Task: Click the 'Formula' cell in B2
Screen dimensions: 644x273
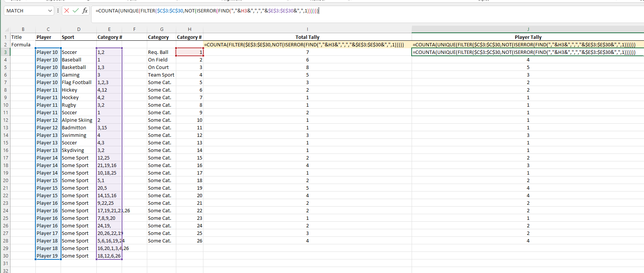Action: coord(23,44)
